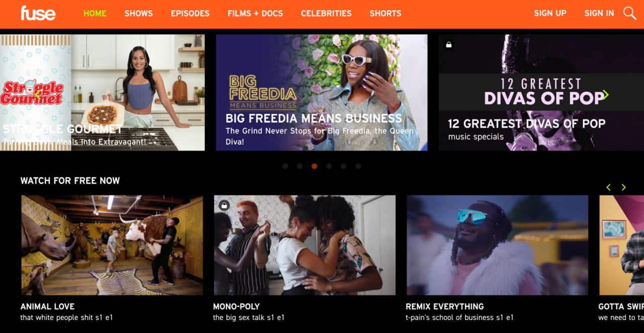Image resolution: width=644 pixels, height=333 pixels.
Task: Click the lock icon on 12 Greatest Divas
Action: (x=449, y=45)
